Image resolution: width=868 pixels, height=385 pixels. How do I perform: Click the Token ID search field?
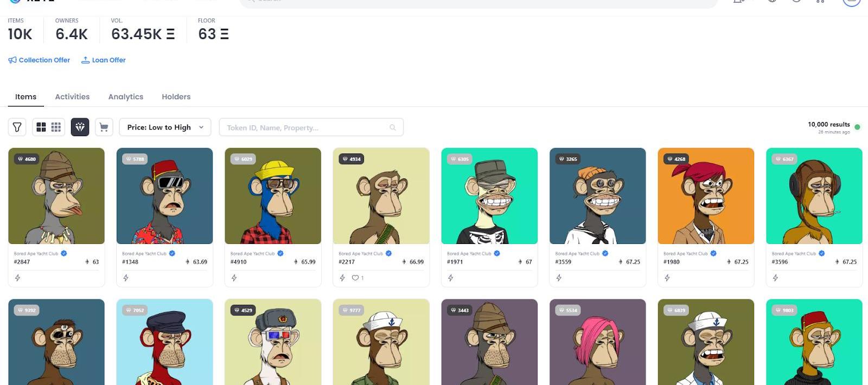[x=311, y=127]
